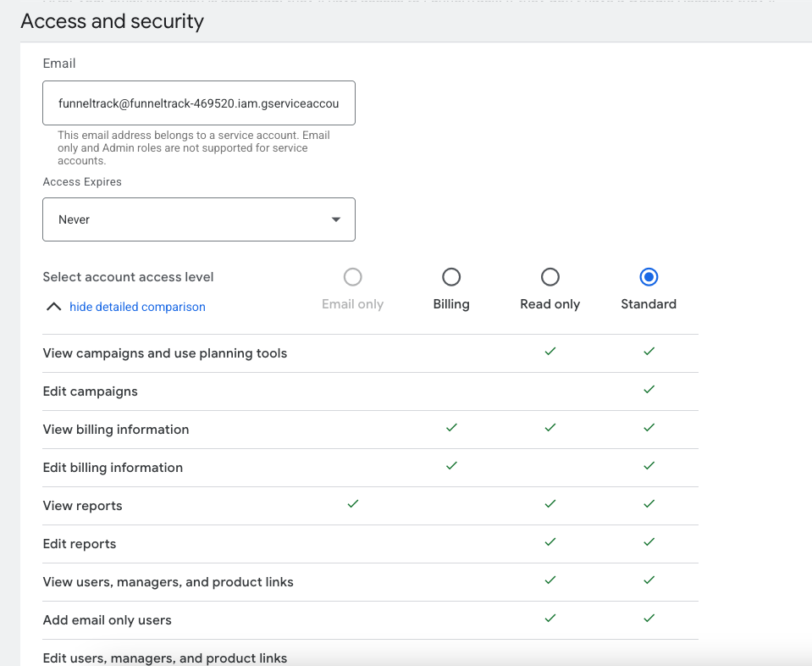
Task: Select the Standard access level radio button
Action: (649, 277)
